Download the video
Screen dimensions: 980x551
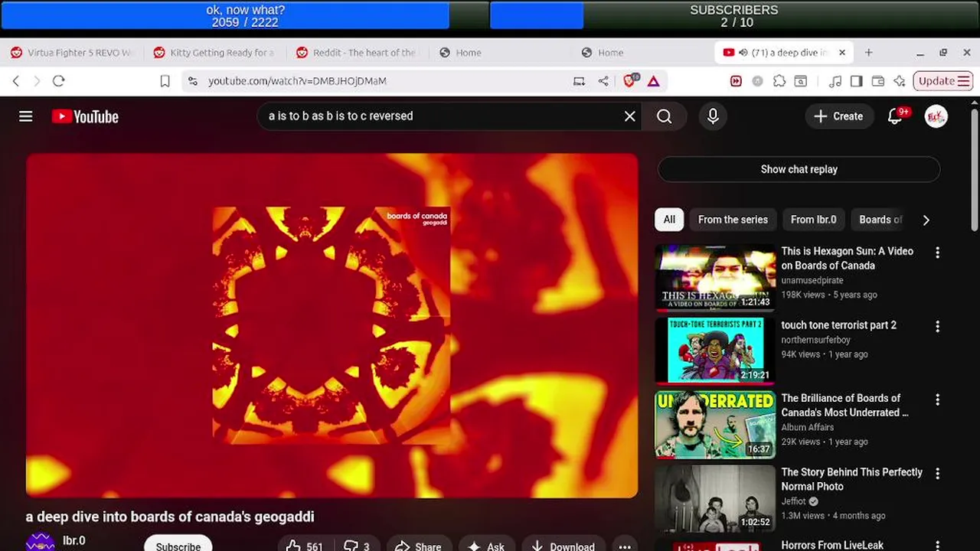coord(563,546)
